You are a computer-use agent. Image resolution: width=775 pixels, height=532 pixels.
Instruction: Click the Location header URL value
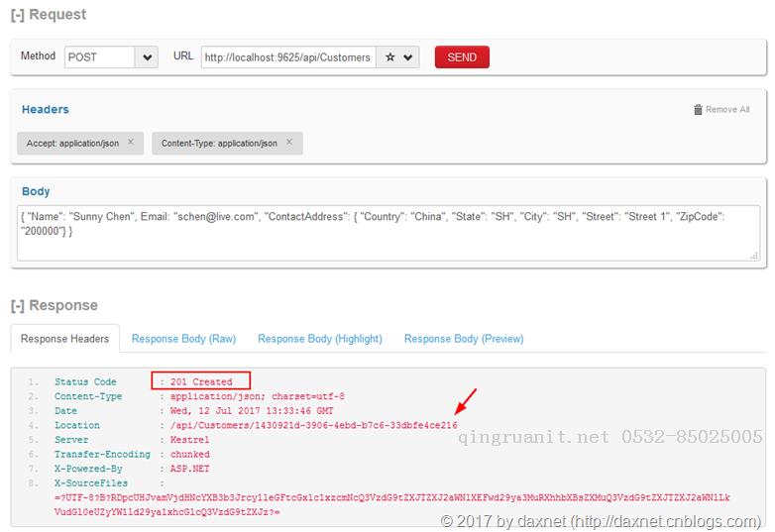pos(313,425)
